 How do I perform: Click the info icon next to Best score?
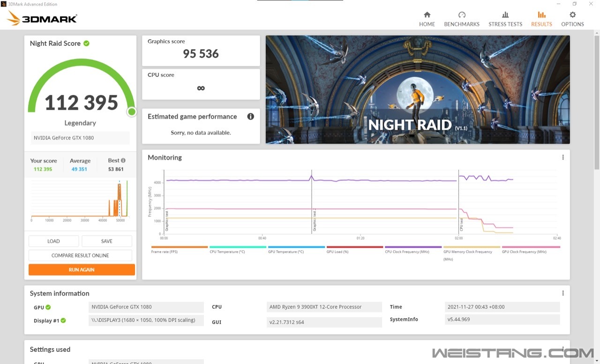(x=123, y=160)
